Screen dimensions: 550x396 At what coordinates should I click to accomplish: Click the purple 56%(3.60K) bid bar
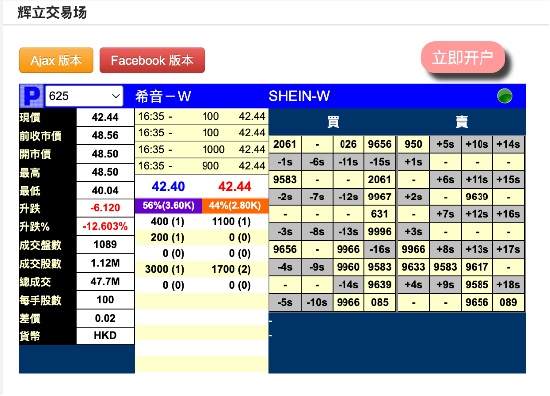(168, 206)
